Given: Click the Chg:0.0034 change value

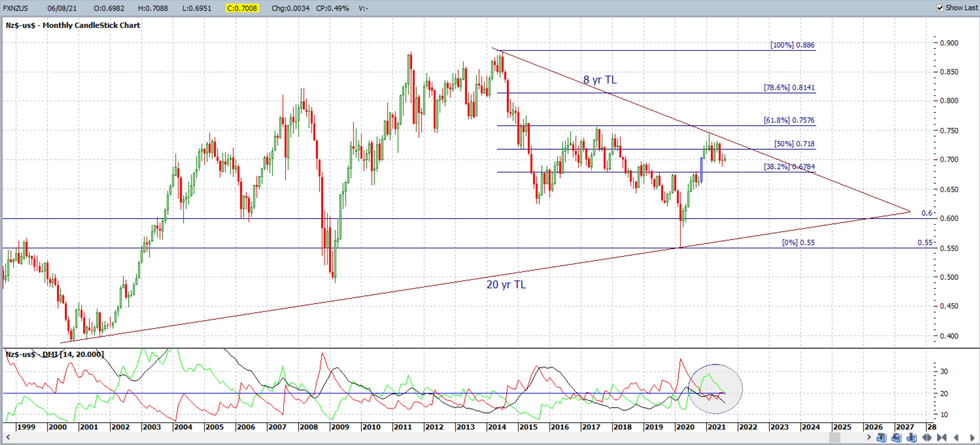Looking at the screenshot, I should click(290, 8).
